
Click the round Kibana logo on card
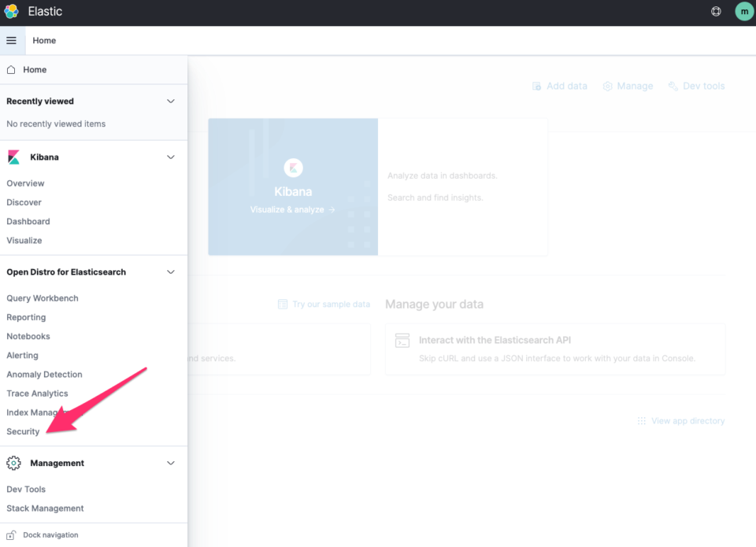[293, 168]
